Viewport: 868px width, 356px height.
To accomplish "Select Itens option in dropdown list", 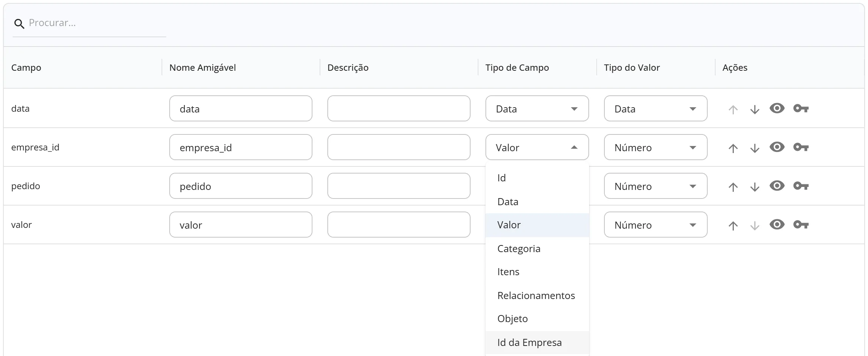I will click(537, 272).
